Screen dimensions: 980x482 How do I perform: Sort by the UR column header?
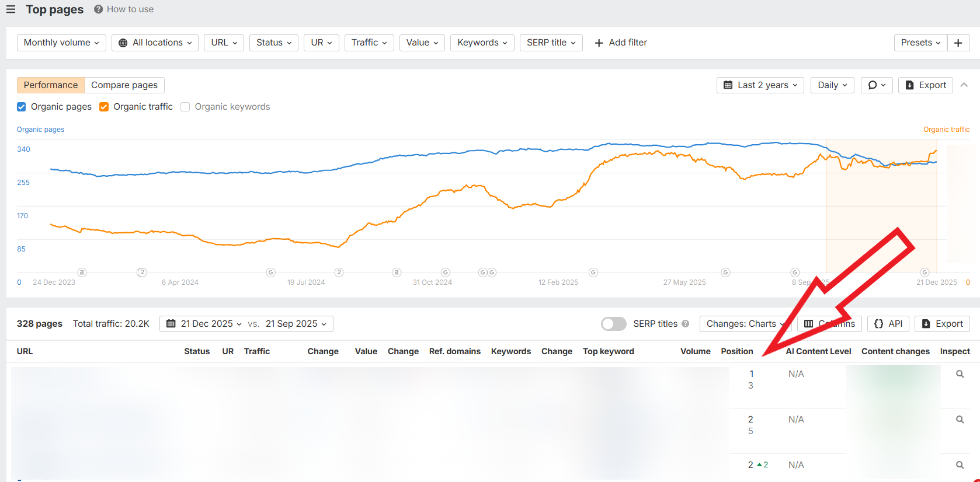[228, 351]
